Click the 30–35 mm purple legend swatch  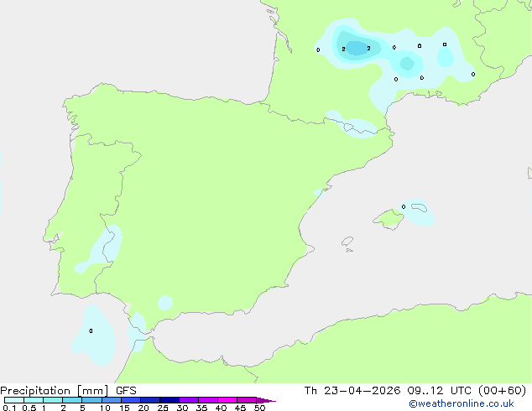pyautogui.click(x=189, y=400)
